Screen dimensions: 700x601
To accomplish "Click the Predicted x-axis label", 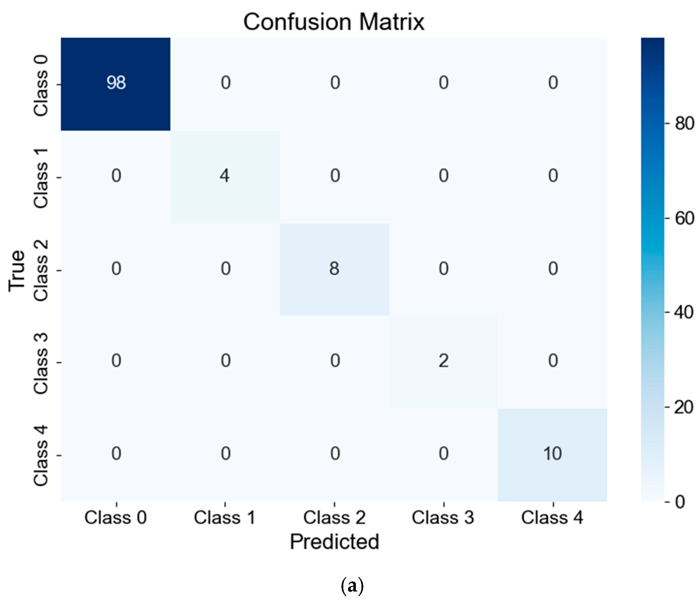I will coord(334,542).
